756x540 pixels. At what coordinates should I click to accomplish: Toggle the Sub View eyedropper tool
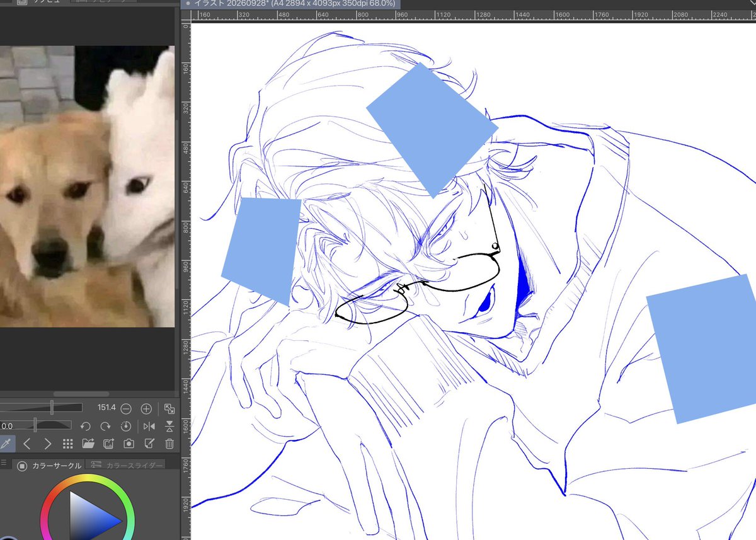tap(6, 444)
